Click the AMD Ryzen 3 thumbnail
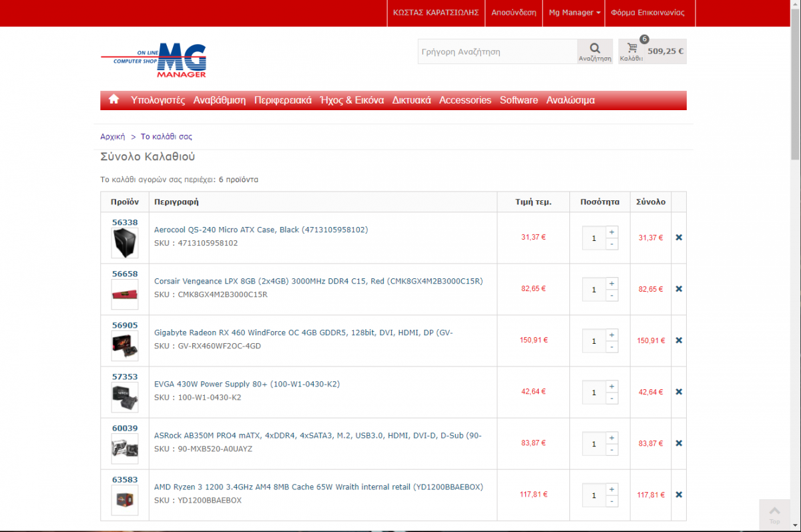This screenshot has height=532, width=801. pos(125,500)
